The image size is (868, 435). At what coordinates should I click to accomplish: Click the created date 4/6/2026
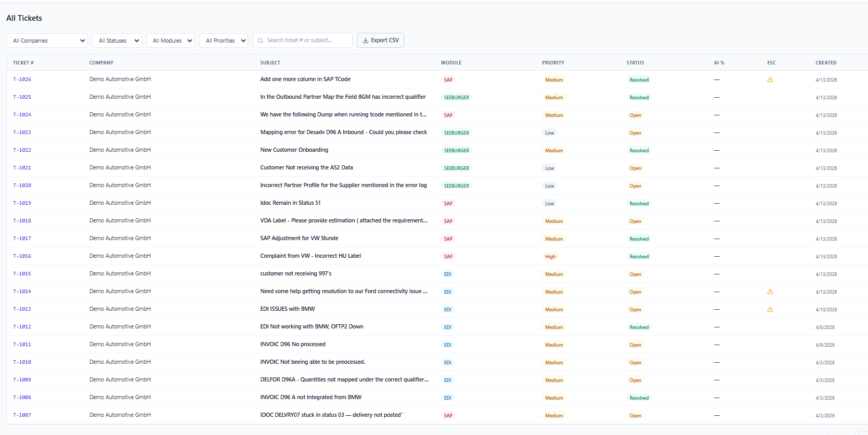pos(825,345)
